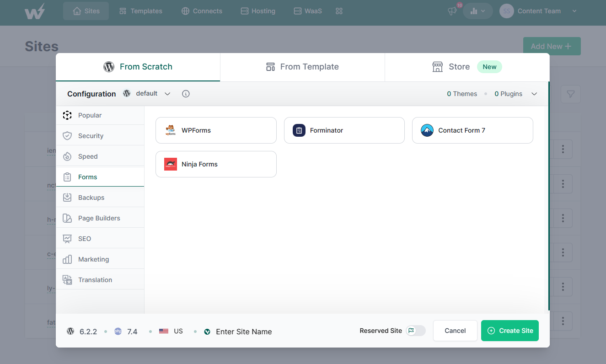
Task: Click the Create Site button
Action: 510,331
